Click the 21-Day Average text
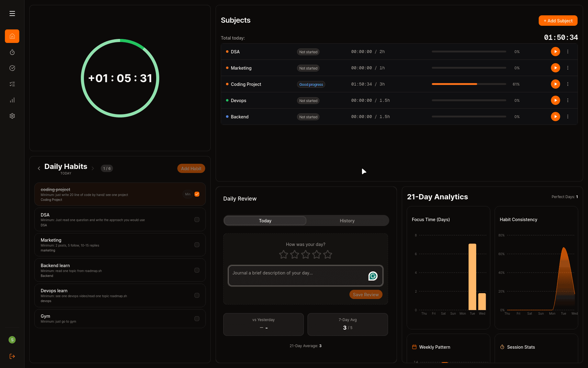The image size is (588, 368). [305, 346]
